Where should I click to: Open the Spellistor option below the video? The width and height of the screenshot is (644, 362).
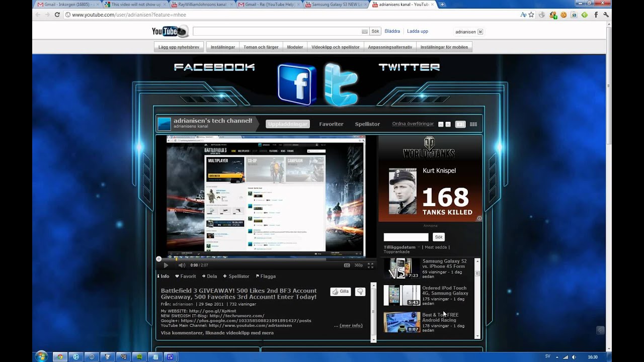click(236, 276)
